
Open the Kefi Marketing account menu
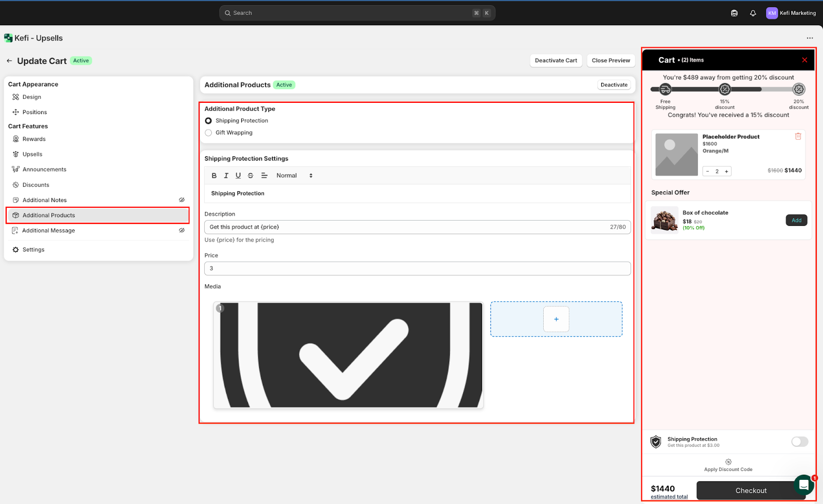791,13
